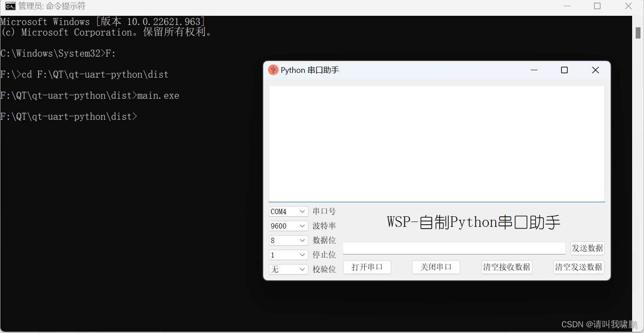Click the Command Prompt window scrollbar

[x=638, y=32]
